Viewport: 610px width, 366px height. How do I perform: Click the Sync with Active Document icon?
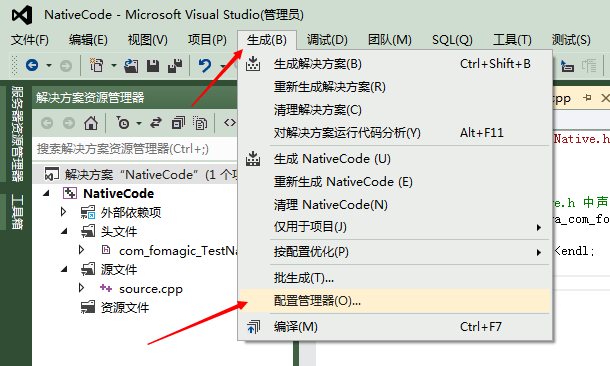click(x=156, y=123)
